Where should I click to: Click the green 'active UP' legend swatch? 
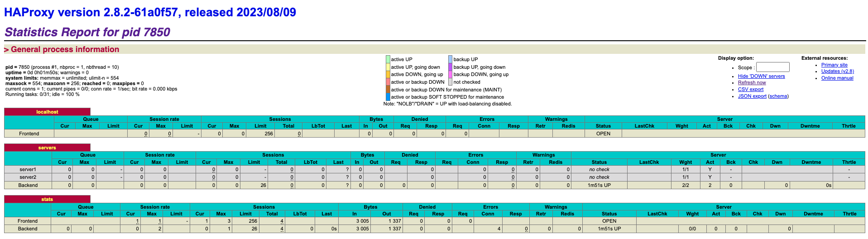tap(388, 59)
